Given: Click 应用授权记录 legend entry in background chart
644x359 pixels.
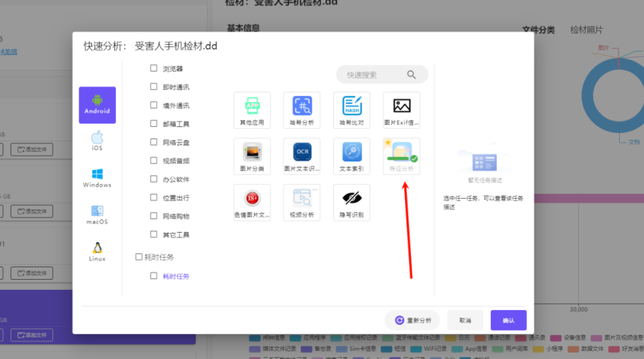Looking at the screenshot, I should tap(354, 338).
